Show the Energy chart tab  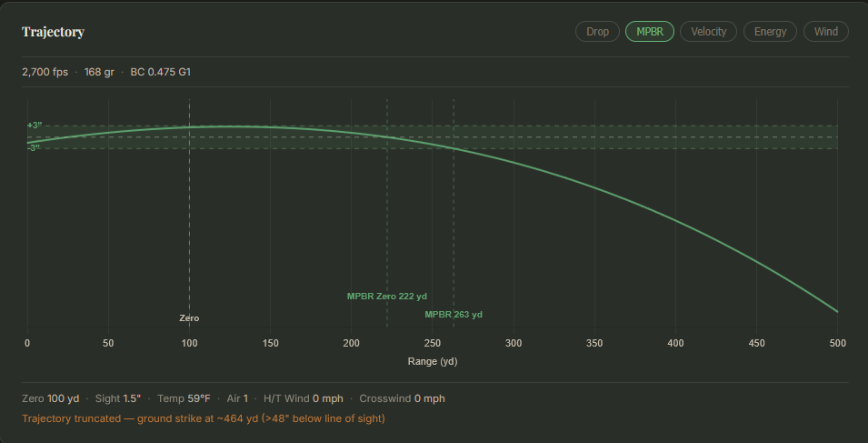click(x=770, y=32)
